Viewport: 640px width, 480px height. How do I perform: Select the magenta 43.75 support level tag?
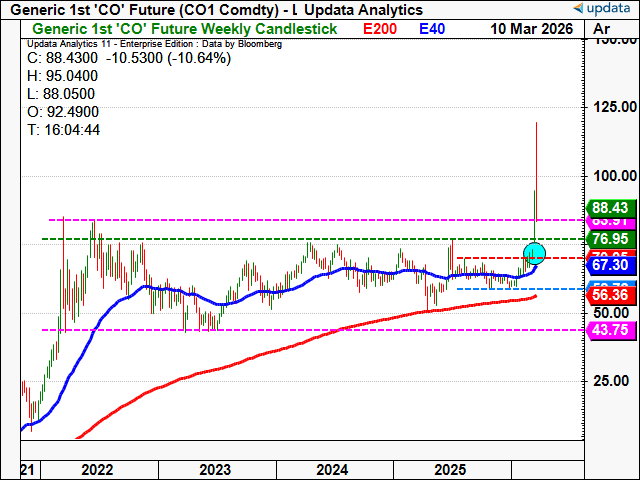point(611,330)
